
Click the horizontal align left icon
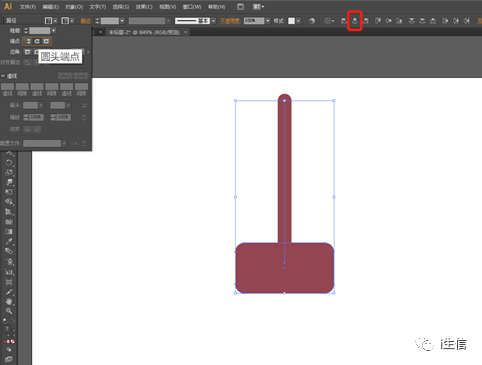click(x=344, y=21)
